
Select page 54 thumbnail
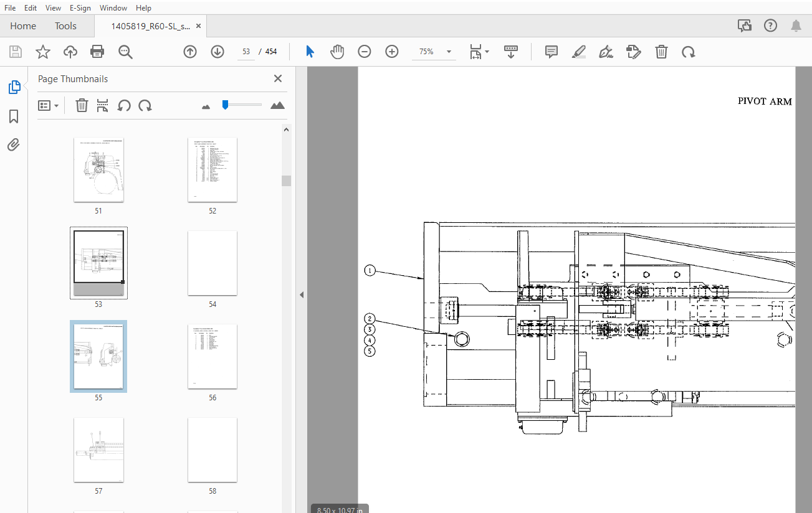coord(213,263)
